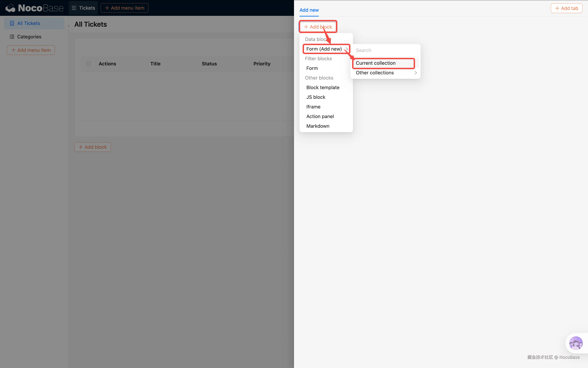Viewport: 588px width, 368px height.
Task: Click the All Tickets page icon
Action: (x=12, y=23)
